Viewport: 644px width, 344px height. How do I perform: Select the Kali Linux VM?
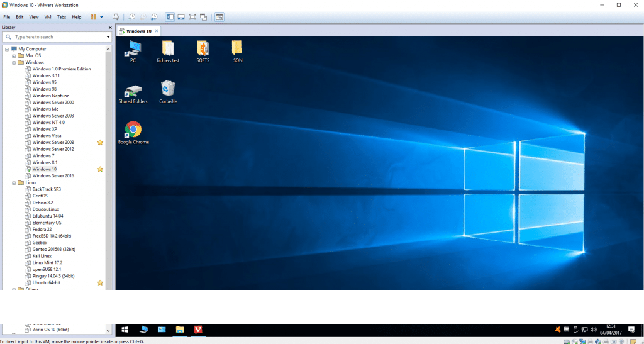pyautogui.click(x=38, y=256)
